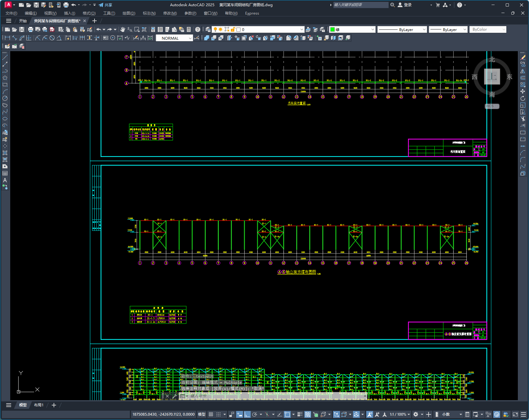The height and width of the screenshot is (420, 529).
Task: Click the WCS label under the ViewCube
Action: coord(492,106)
